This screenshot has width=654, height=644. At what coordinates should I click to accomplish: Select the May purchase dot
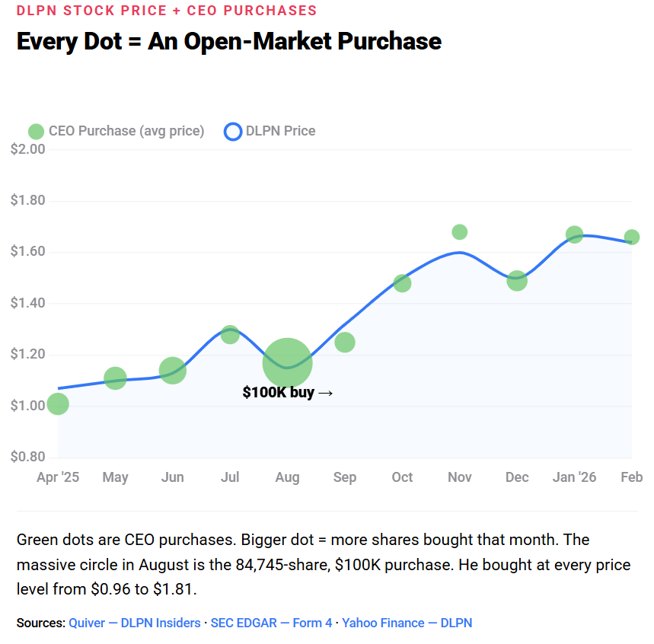[115, 378]
